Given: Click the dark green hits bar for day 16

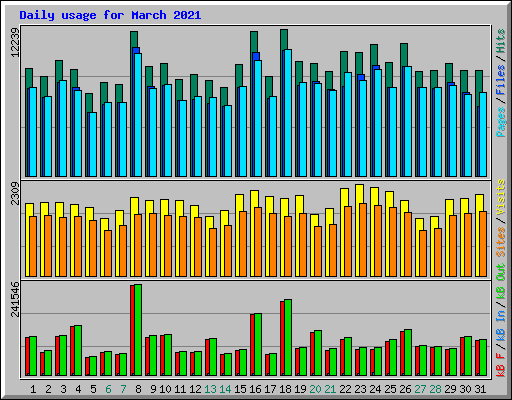Looking at the screenshot, I should pyautogui.click(x=254, y=42).
